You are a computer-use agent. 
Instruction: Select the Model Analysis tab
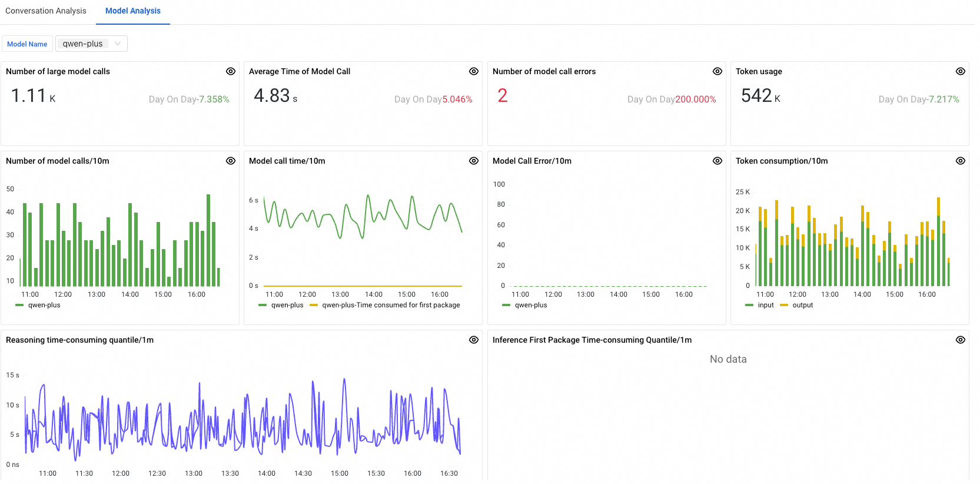pos(133,11)
